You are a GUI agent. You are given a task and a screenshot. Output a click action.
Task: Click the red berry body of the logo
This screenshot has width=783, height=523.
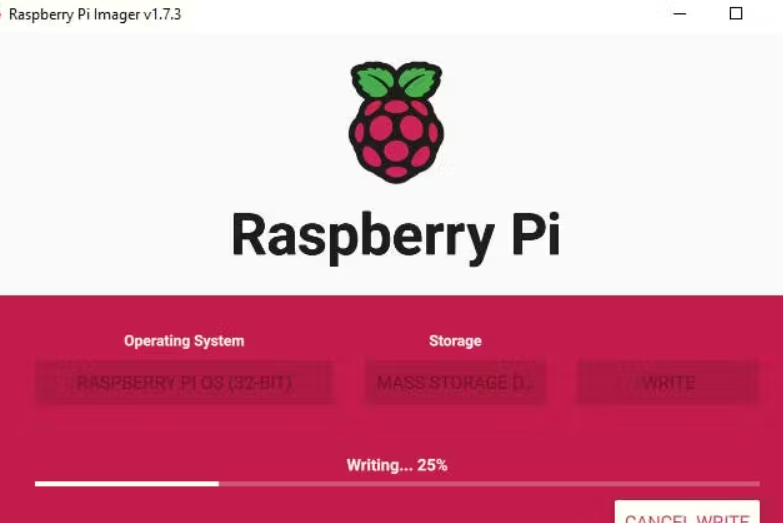tap(396, 141)
